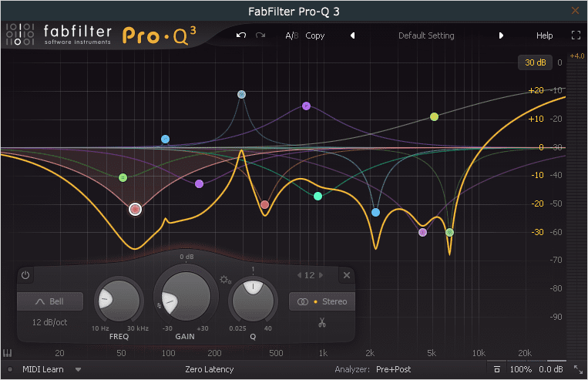
Task: Open the piano keyboard display icon
Action: point(8,354)
